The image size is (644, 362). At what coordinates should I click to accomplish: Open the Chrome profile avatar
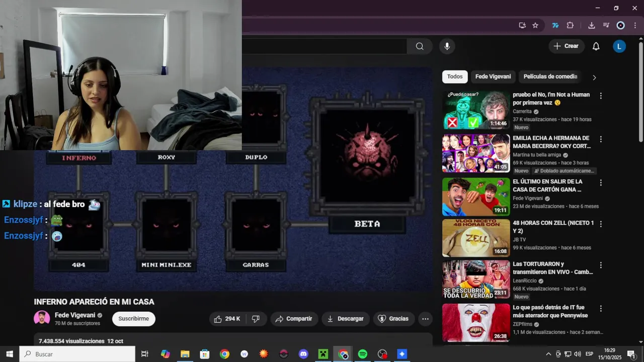(x=620, y=26)
